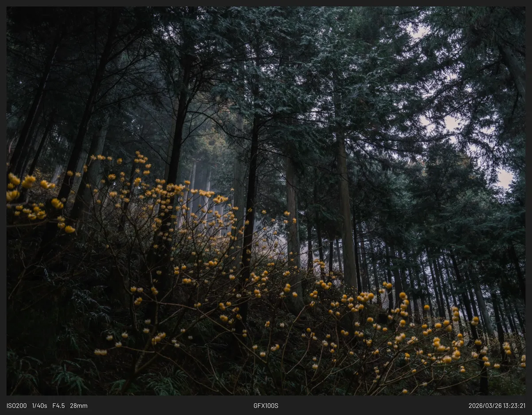Click the forest photo to open it
This screenshot has height=415, width=532.
pos(266,201)
